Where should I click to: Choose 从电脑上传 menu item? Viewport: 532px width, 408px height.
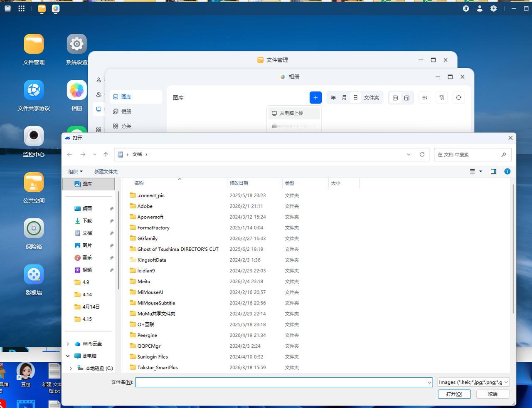coord(294,113)
